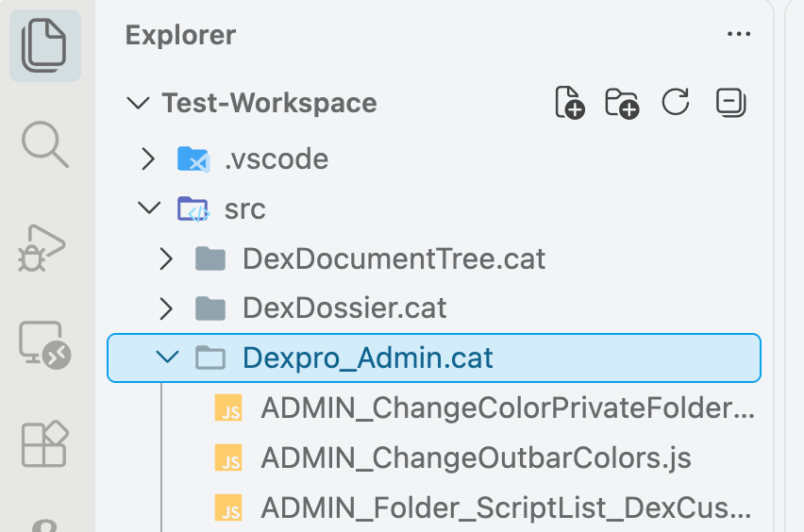Screen dimensions: 804x532
Task: Open Run and Debug view
Action: [42, 249]
